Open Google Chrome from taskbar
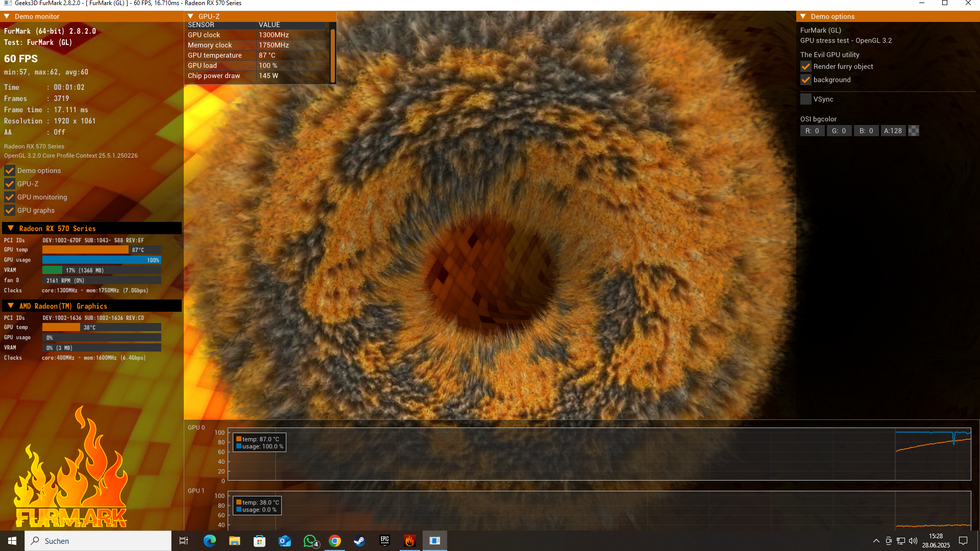The image size is (980, 551). click(x=335, y=541)
